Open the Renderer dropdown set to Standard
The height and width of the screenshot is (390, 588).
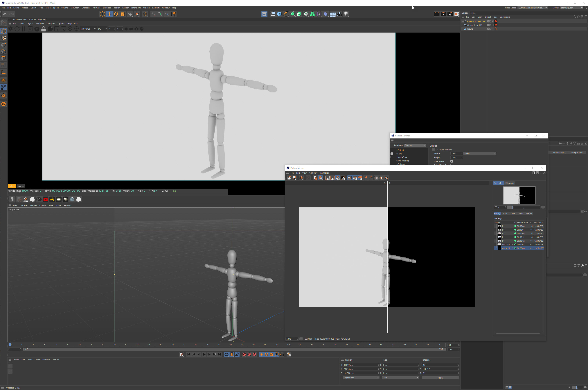coord(415,145)
